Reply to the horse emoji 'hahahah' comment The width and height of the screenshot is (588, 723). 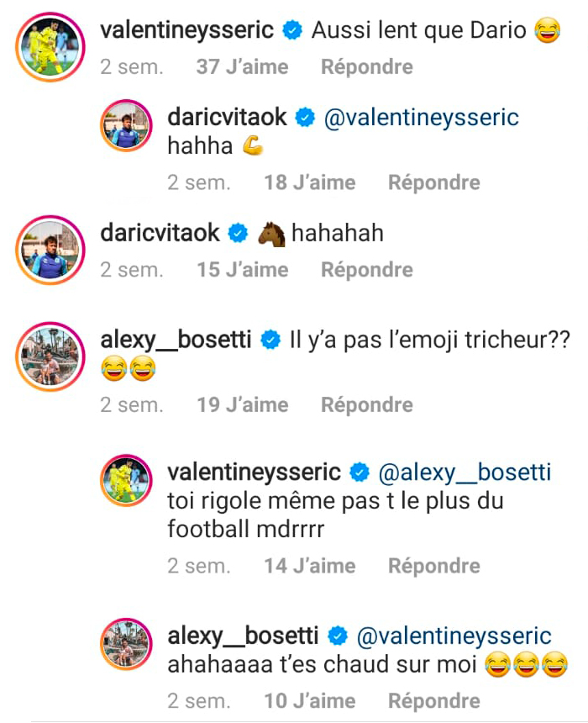point(366,270)
